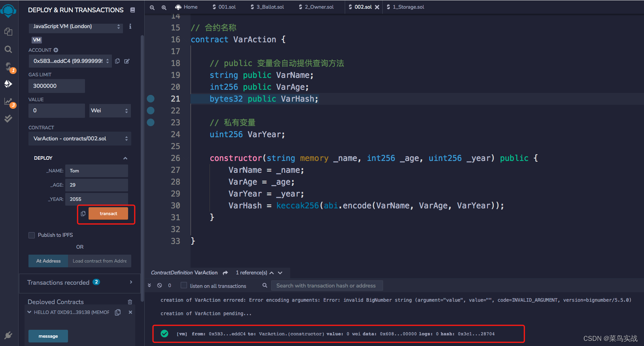The width and height of the screenshot is (644, 346).
Task: Open the account selection dropdown
Action: (70, 61)
